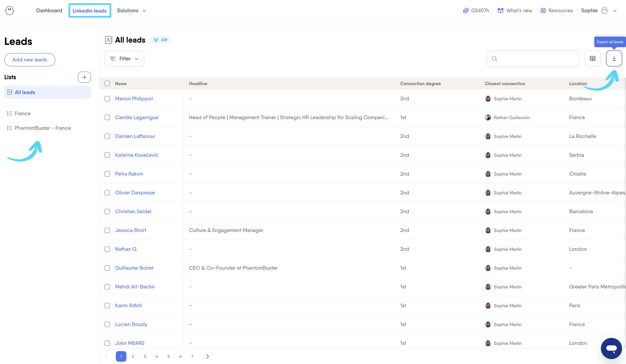This screenshot has width=626, height=364.
Task: Click the Connection degree column header
Action: [420, 83]
